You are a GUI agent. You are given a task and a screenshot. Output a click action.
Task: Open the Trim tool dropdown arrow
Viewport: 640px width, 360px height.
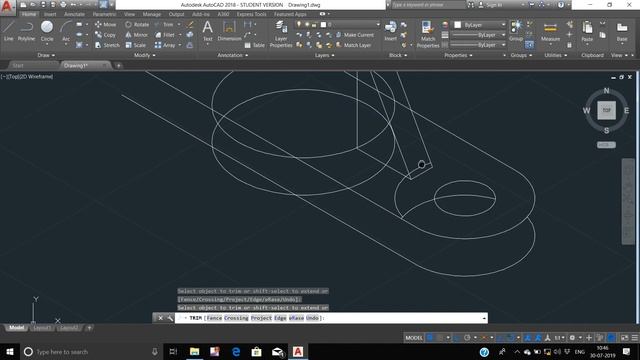(178, 24)
